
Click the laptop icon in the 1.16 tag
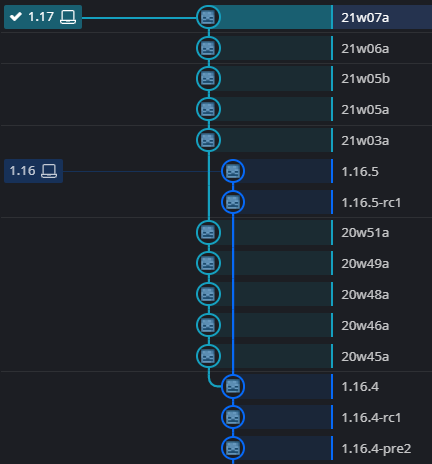pyautogui.click(x=49, y=171)
